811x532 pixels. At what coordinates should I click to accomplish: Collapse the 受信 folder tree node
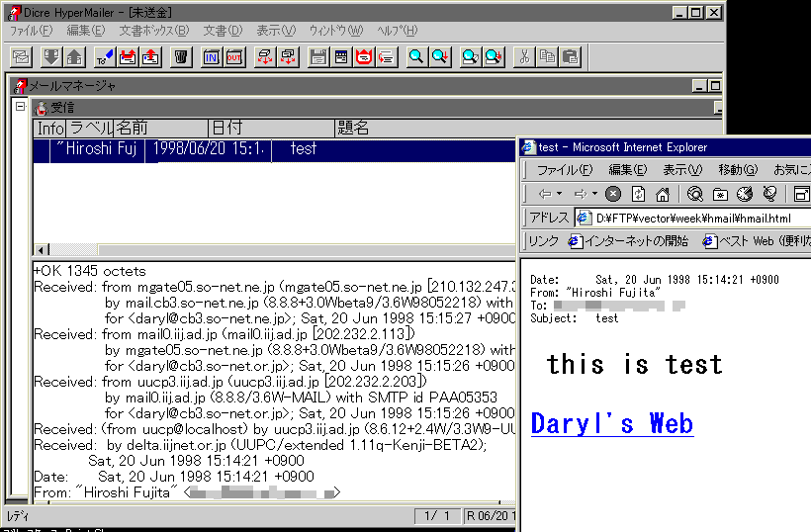pyautogui.click(x=20, y=107)
